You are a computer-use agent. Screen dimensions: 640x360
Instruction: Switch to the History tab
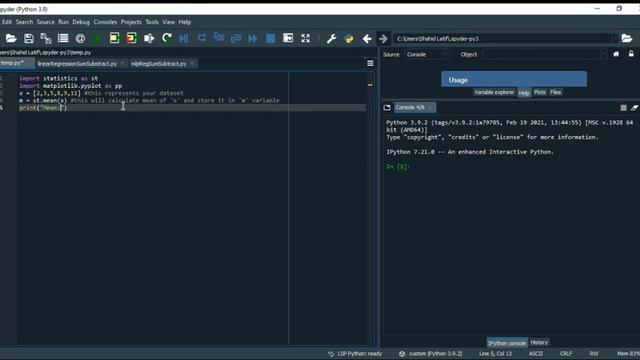coord(539,342)
